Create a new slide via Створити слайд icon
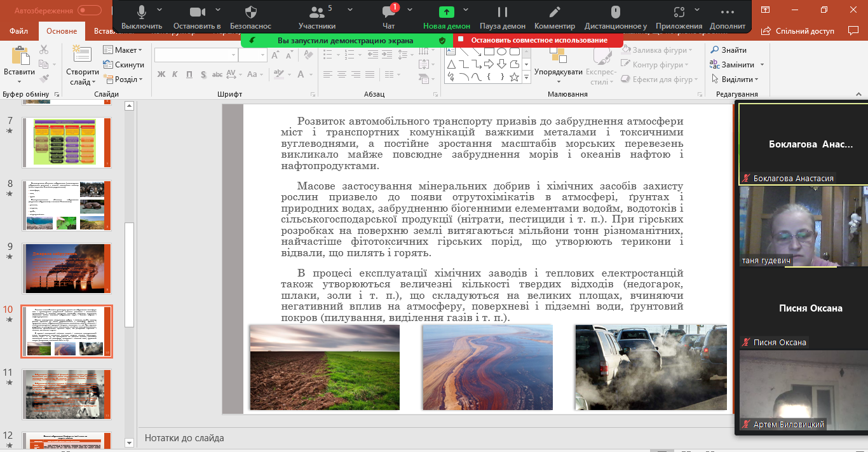 coord(82,55)
